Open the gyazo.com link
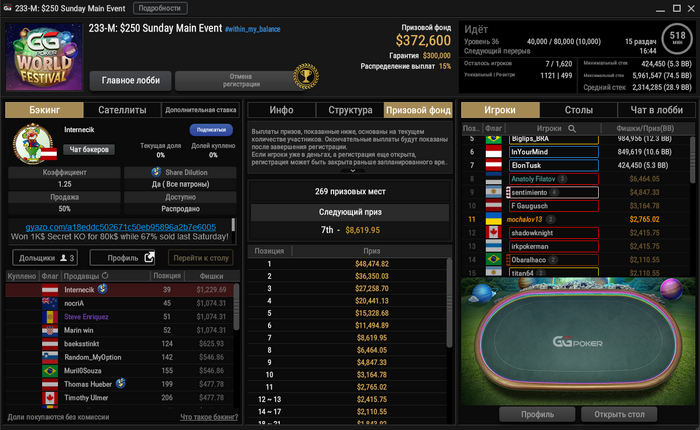Image resolution: width=700 pixels, height=430 pixels. click(x=121, y=227)
